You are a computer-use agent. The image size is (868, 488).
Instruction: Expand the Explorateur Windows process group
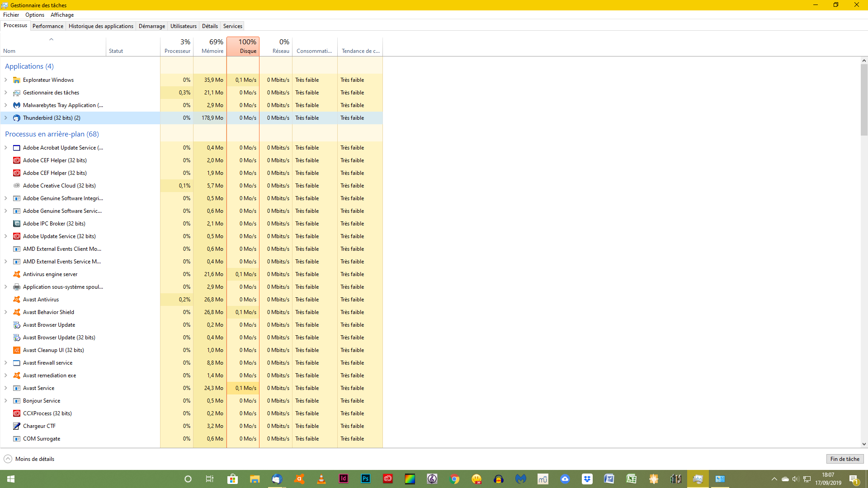5,80
